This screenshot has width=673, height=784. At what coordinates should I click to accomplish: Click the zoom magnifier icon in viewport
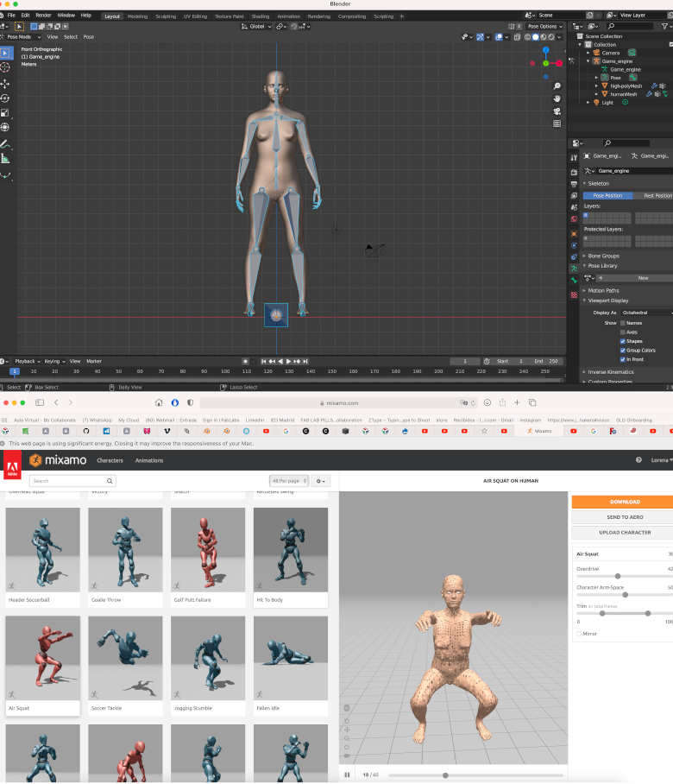pos(557,86)
